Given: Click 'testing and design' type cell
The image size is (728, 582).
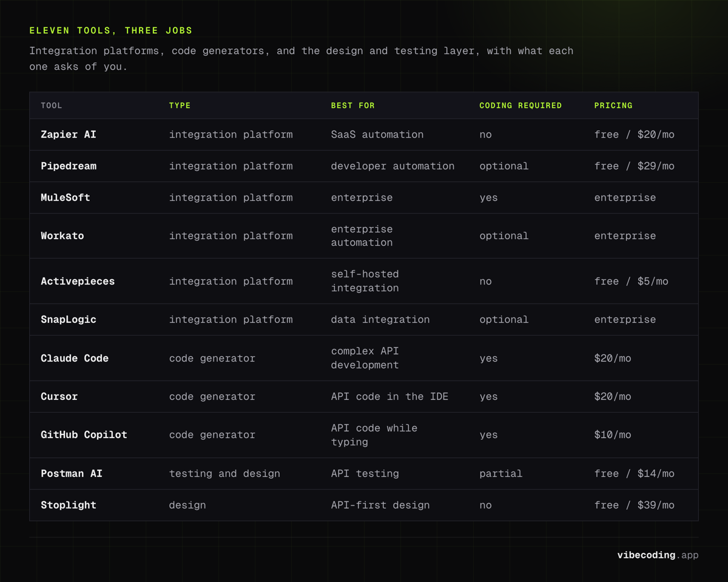Looking at the screenshot, I should [x=224, y=474].
